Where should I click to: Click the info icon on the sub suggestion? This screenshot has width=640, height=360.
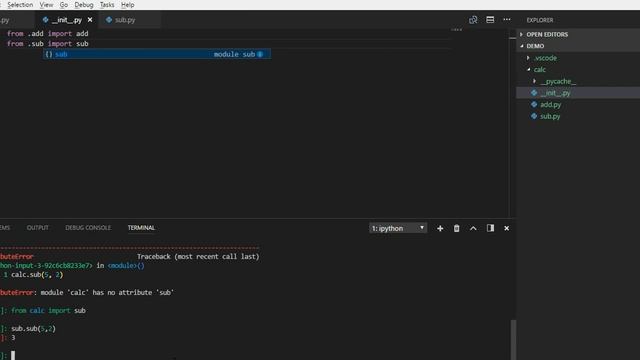(x=260, y=54)
